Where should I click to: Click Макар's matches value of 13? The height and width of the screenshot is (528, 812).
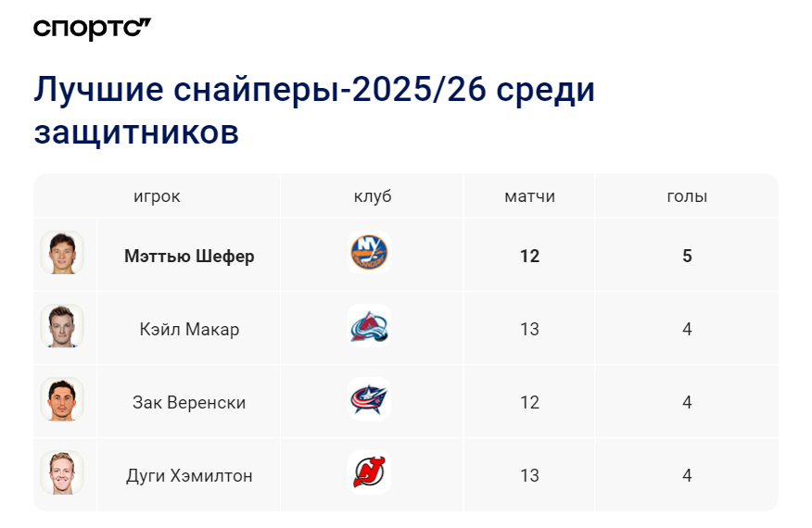(x=530, y=329)
